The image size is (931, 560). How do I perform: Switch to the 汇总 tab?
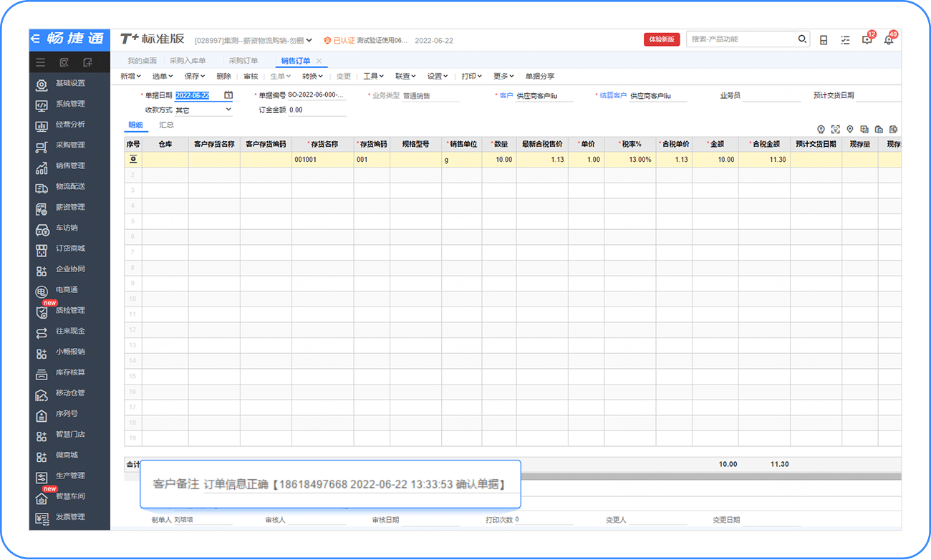166,125
